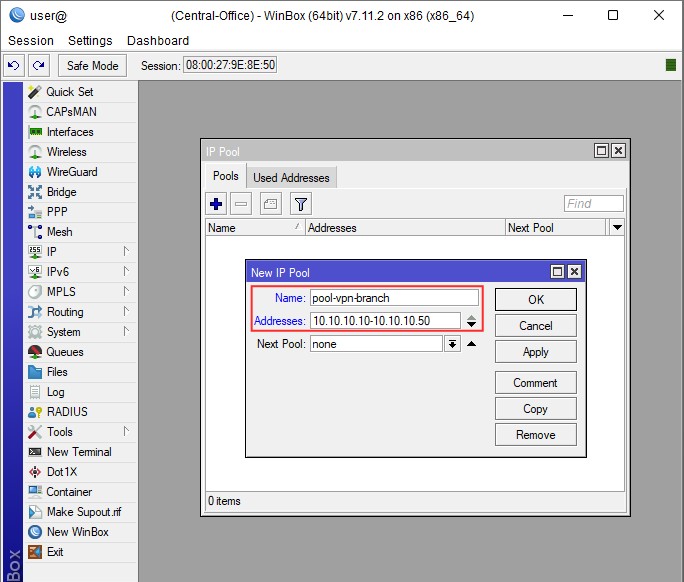This screenshot has height=582, width=684.
Task: Click the Apply button
Action: click(x=535, y=352)
